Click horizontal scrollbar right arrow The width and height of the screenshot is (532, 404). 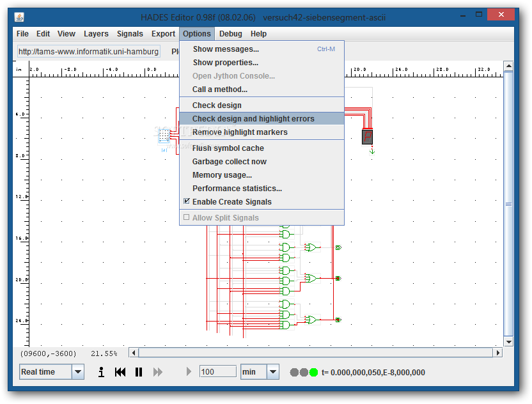(x=497, y=353)
